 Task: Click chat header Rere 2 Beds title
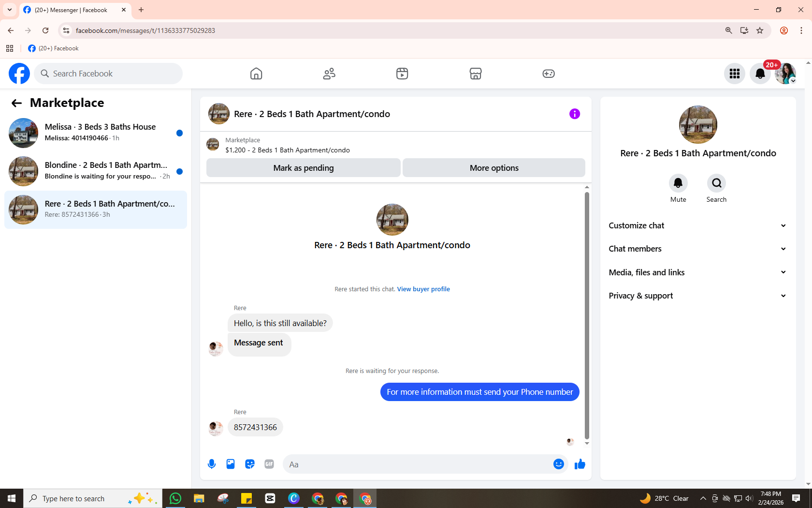312,114
